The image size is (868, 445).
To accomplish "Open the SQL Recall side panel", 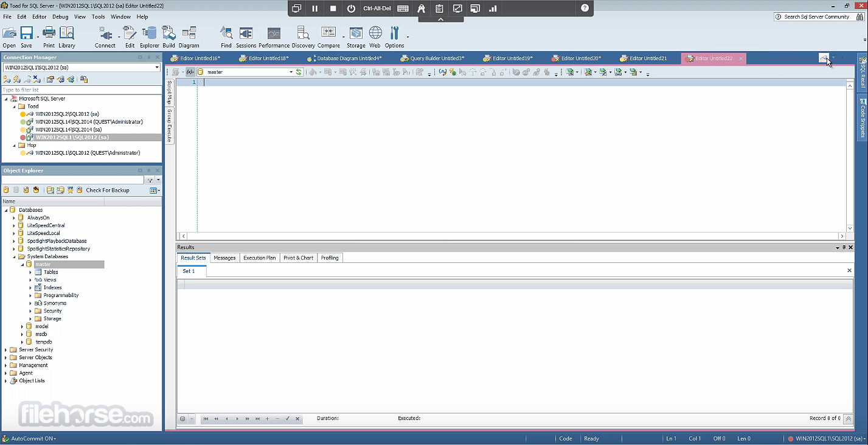I will (x=863, y=72).
